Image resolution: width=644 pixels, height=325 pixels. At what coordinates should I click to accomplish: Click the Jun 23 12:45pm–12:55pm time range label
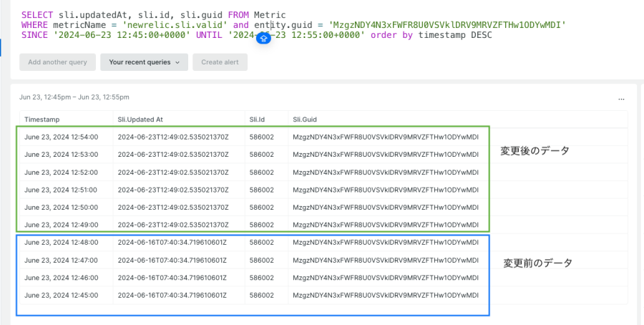click(x=74, y=97)
